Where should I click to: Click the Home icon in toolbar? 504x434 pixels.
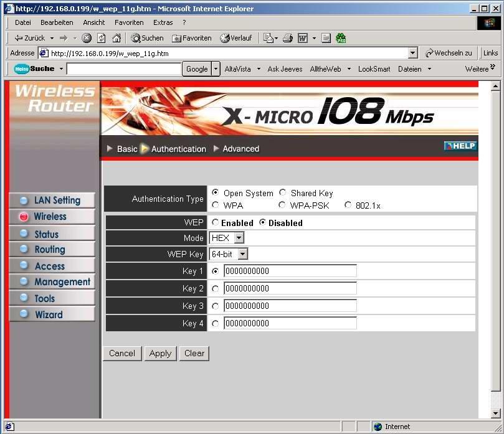tap(116, 38)
